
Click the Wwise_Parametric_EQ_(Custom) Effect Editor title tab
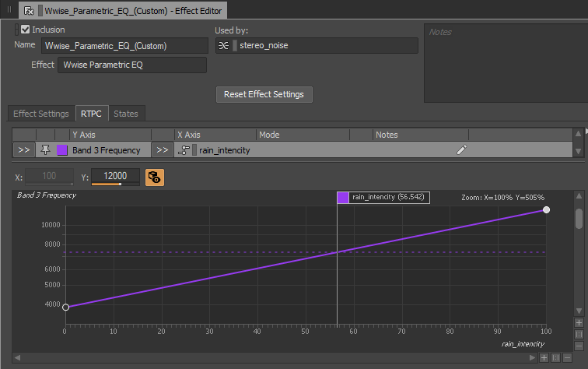point(123,11)
